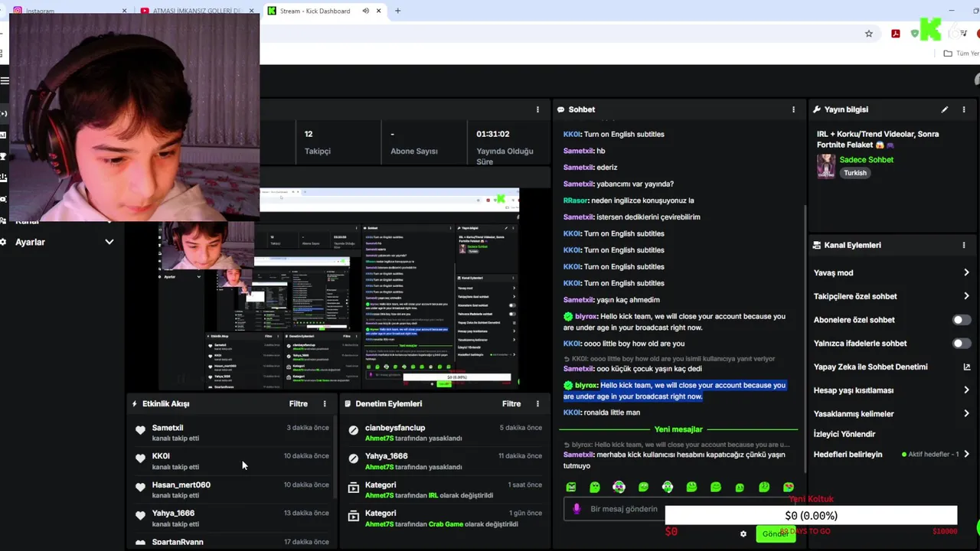Image resolution: width=980 pixels, height=551 pixels.
Task: Click the heart icon beside Sametxil follow
Action: coord(140,430)
